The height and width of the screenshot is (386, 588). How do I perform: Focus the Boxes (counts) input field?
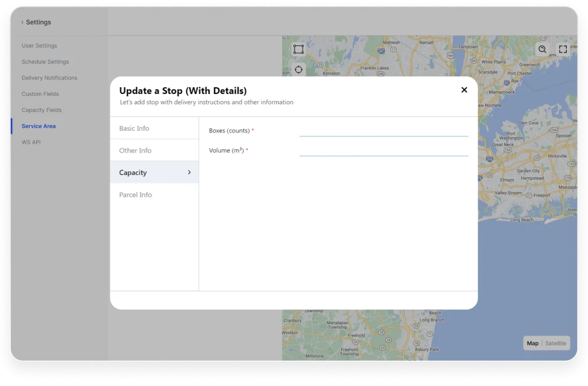coord(384,131)
